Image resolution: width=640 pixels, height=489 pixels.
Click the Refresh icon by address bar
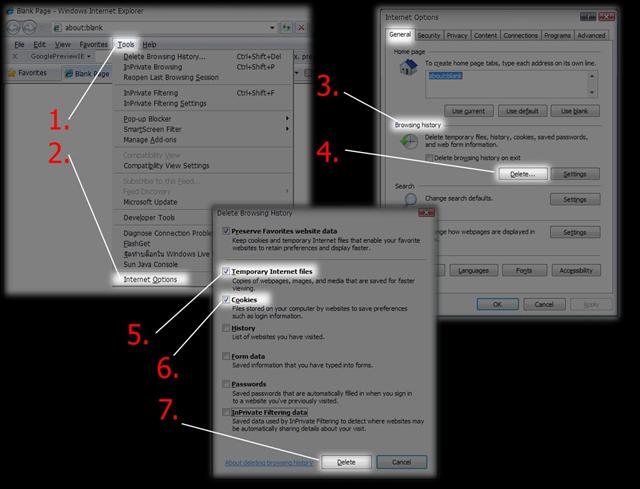[x=287, y=28]
